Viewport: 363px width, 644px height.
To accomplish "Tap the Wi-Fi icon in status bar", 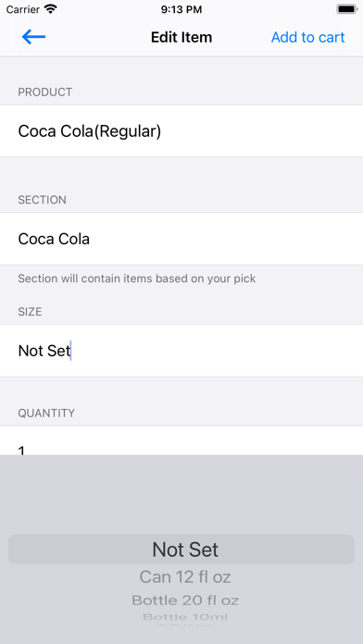I will click(51, 9).
